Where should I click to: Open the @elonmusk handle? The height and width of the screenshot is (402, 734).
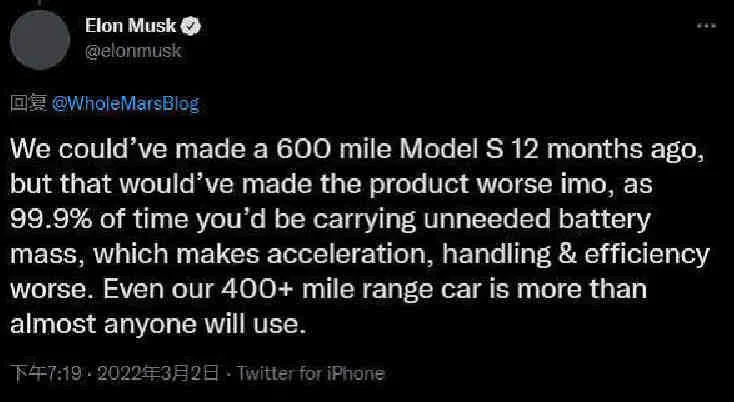pos(140,51)
